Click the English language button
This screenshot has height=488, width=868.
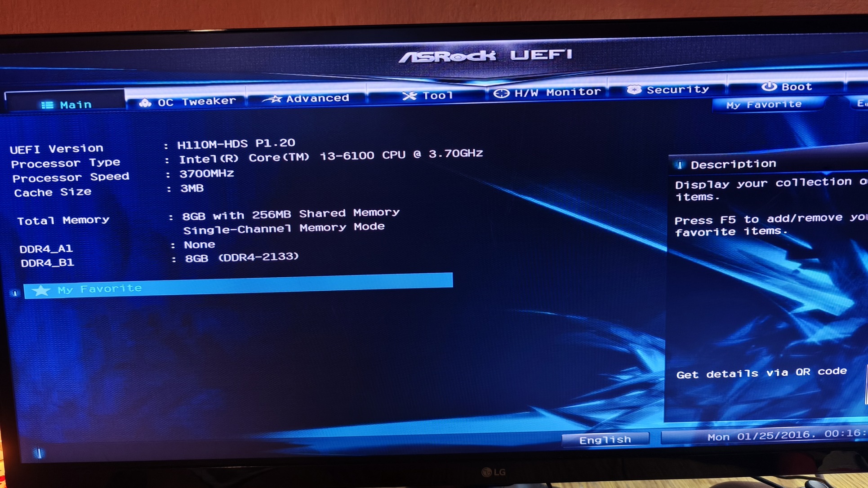(605, 439)
